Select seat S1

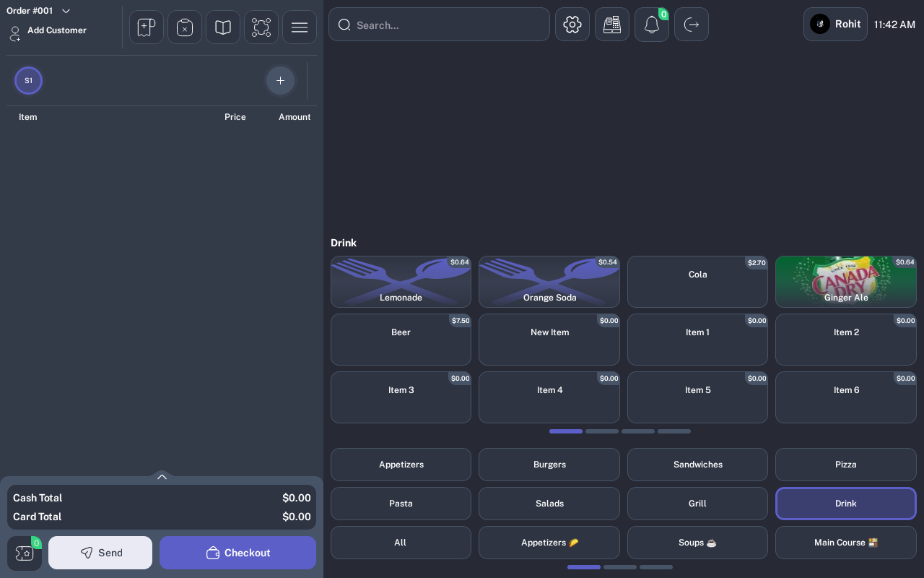(x=28, y=80)
